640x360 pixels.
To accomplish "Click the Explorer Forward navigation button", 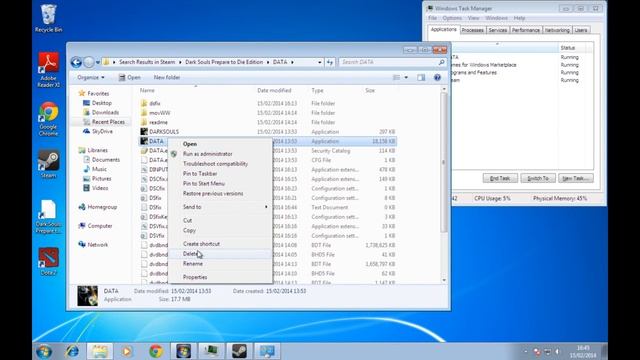I will [89, 62].
